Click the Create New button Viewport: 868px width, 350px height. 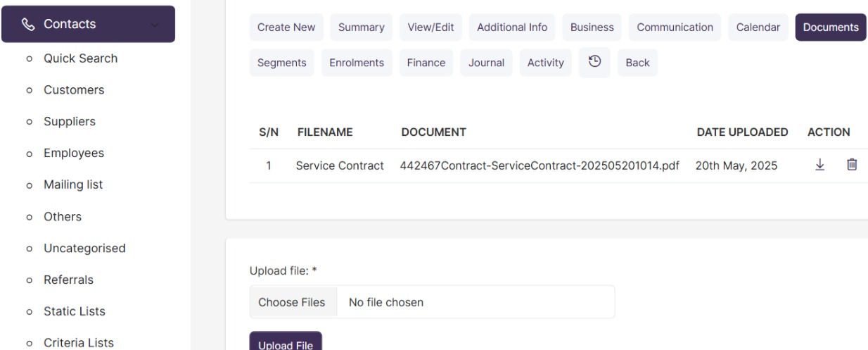click(x=286, y=27)
